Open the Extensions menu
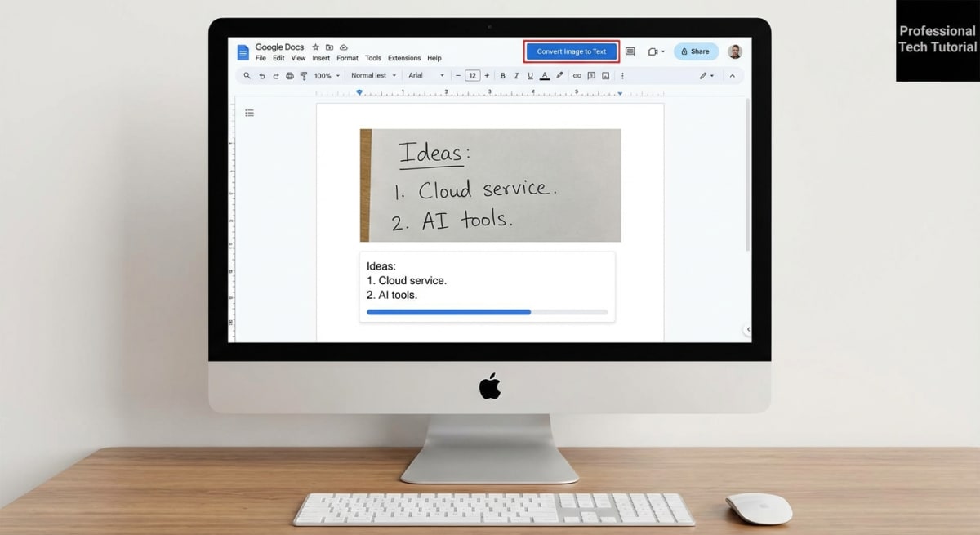This screenshot has width=980, height=535. 403,58
